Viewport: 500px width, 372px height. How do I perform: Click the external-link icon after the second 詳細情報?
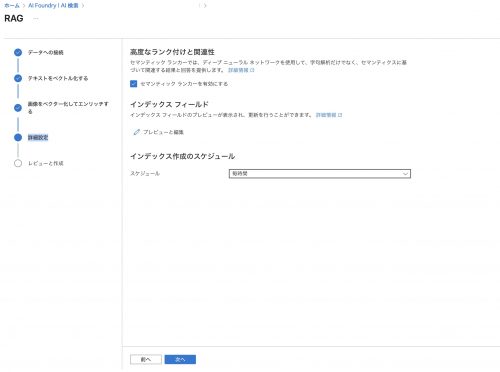tap(340, 115)
